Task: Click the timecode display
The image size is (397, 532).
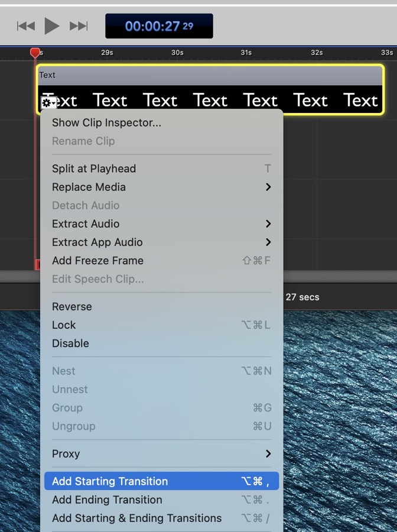Action: click(x=159, y=27)
